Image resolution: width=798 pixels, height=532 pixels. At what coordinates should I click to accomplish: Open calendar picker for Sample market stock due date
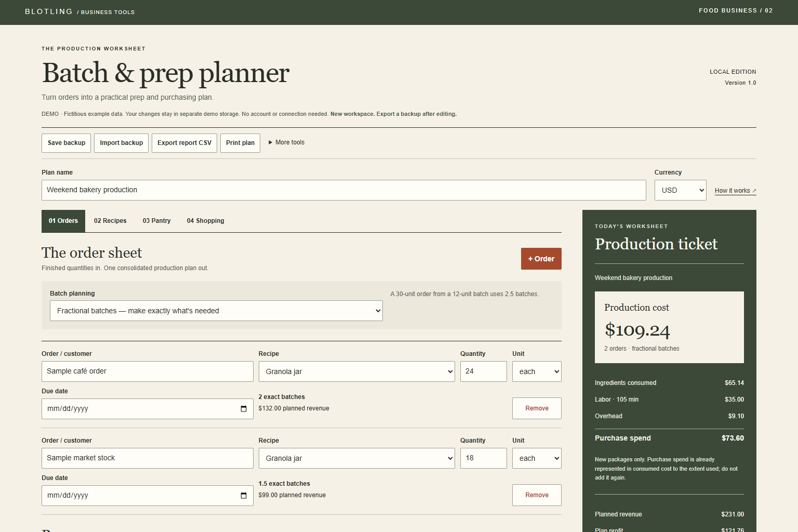point(244,496)
